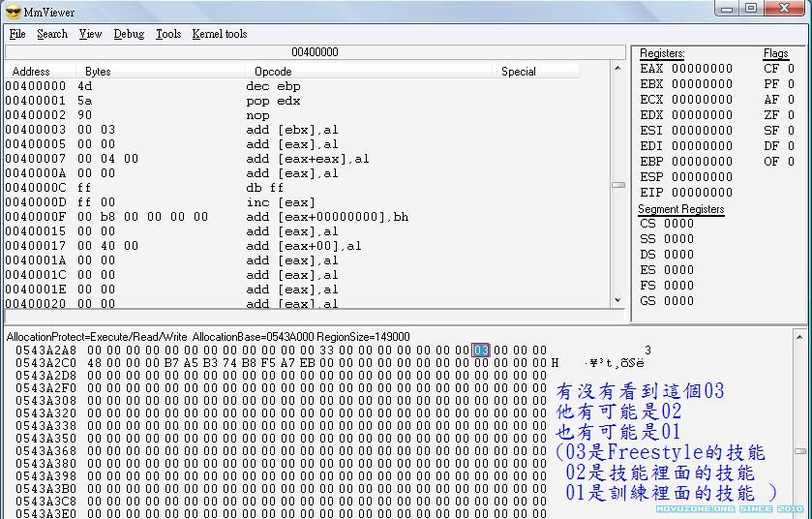Screen dimensions: 812x519
Task: Select the highlighted 03 byte in hex dump
Action: pos(481,351)
